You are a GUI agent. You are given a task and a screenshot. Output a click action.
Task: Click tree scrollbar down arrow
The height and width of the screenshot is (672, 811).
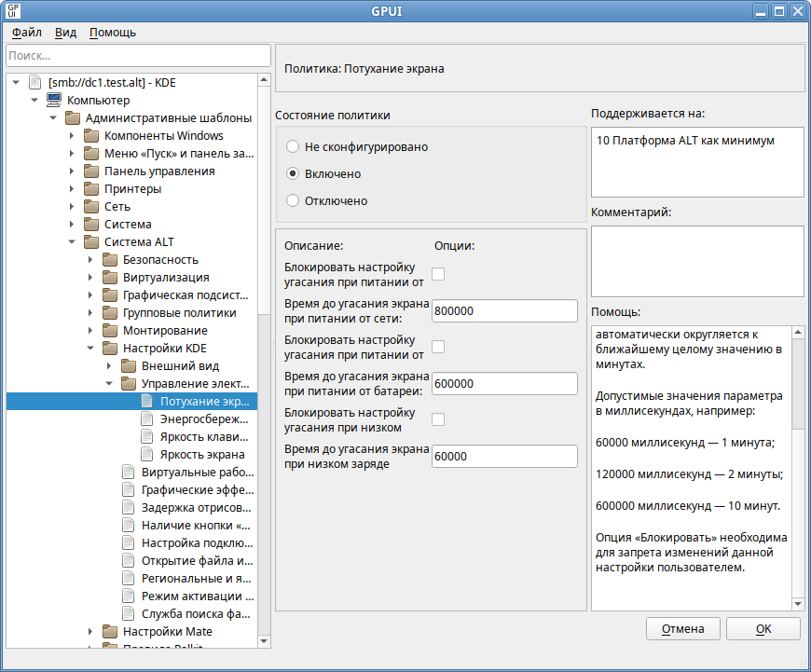(x=264, y=641)
